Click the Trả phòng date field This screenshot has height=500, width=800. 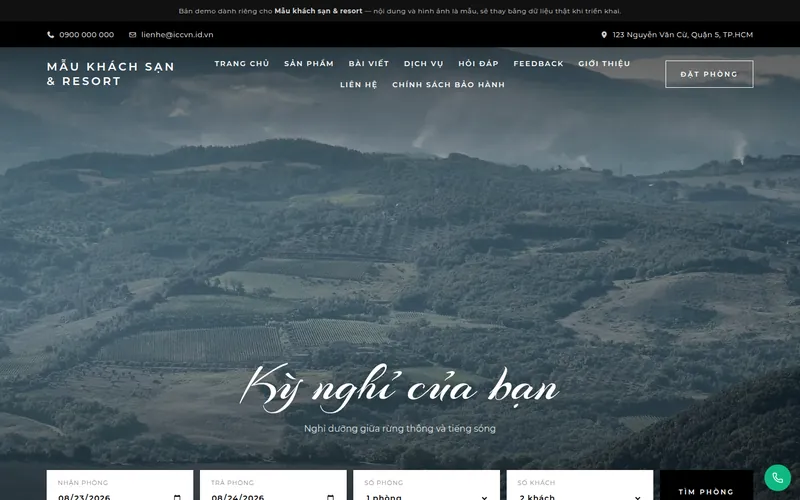[273, 486]
